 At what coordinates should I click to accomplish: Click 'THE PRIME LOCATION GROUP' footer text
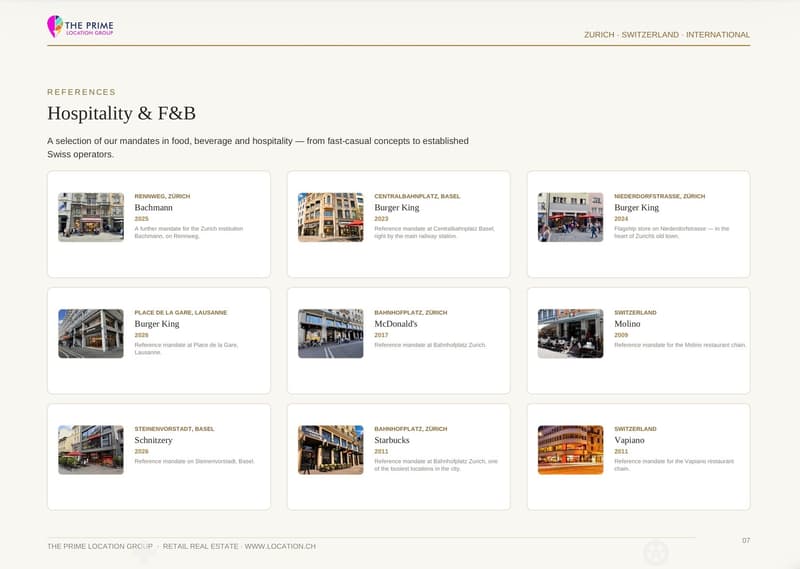click(x=100, y=546)
